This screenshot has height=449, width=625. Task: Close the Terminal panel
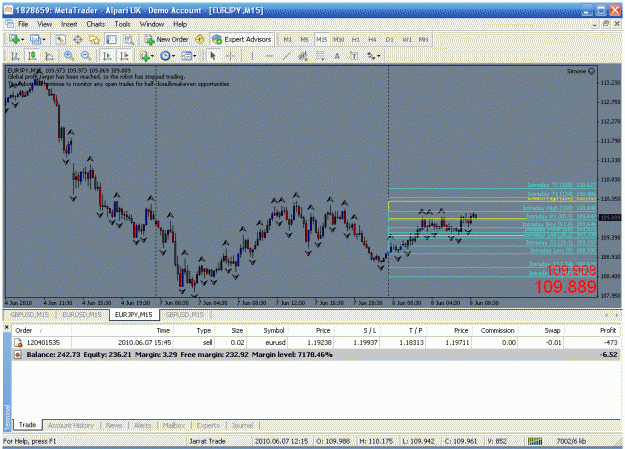tap(6, 327)
